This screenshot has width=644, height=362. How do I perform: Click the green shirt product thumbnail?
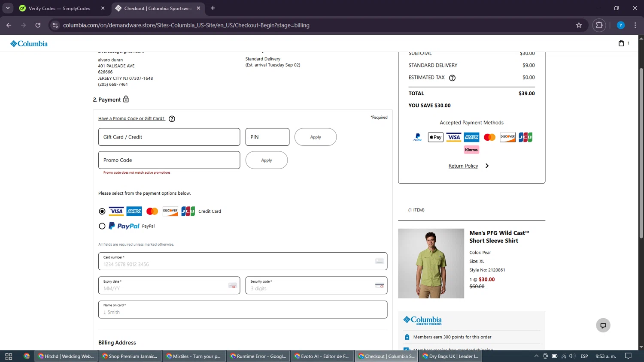click(x=431, y=263)
